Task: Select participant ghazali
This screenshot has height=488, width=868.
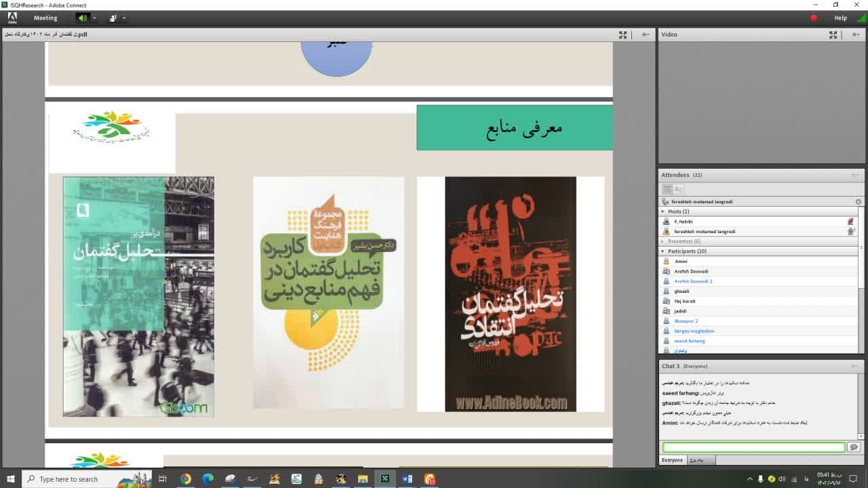Action: click(758, 291)
